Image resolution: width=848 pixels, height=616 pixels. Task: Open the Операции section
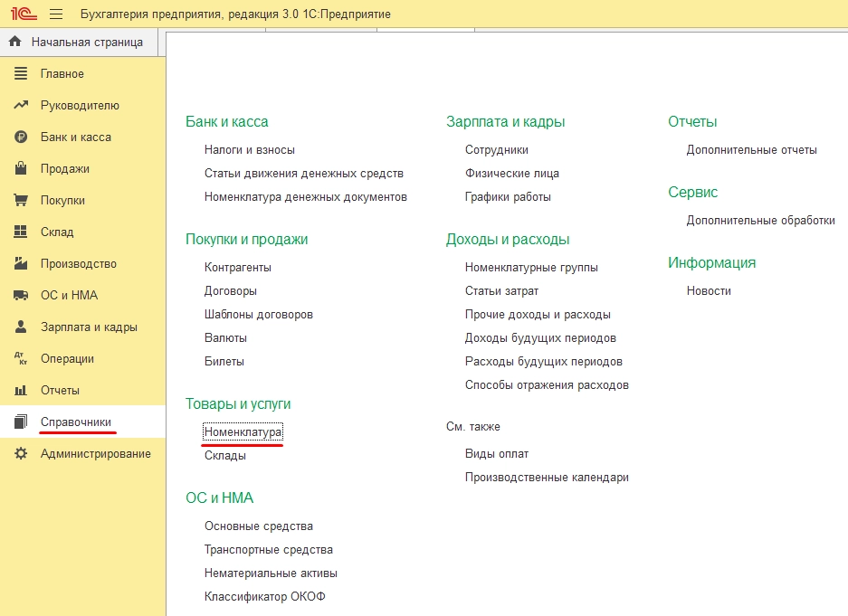point(67,359)
